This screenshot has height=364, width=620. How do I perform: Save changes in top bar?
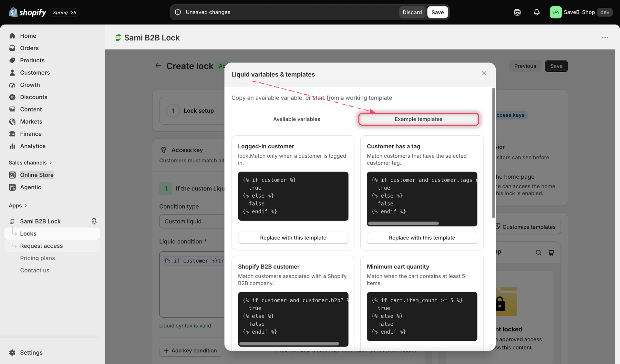438,12
